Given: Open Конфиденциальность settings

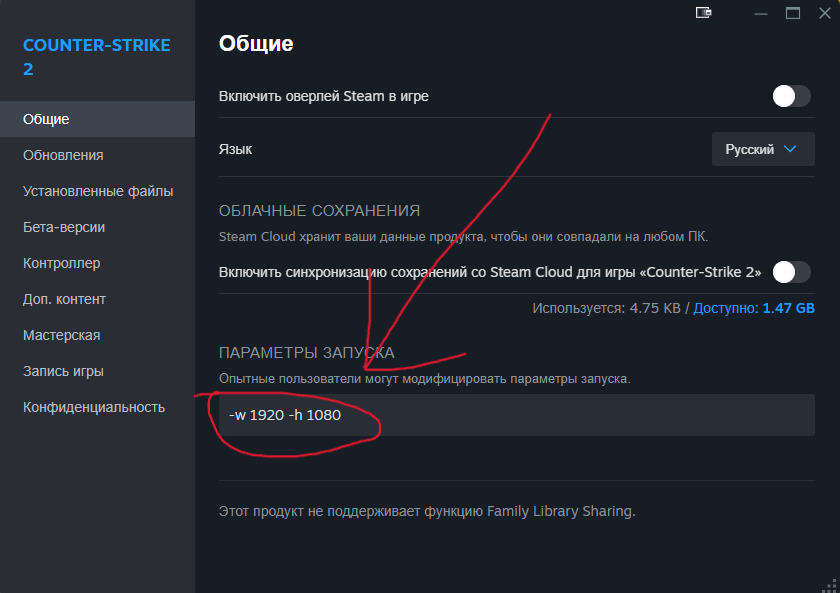Looking at the screenshot, I should point(93,407).
